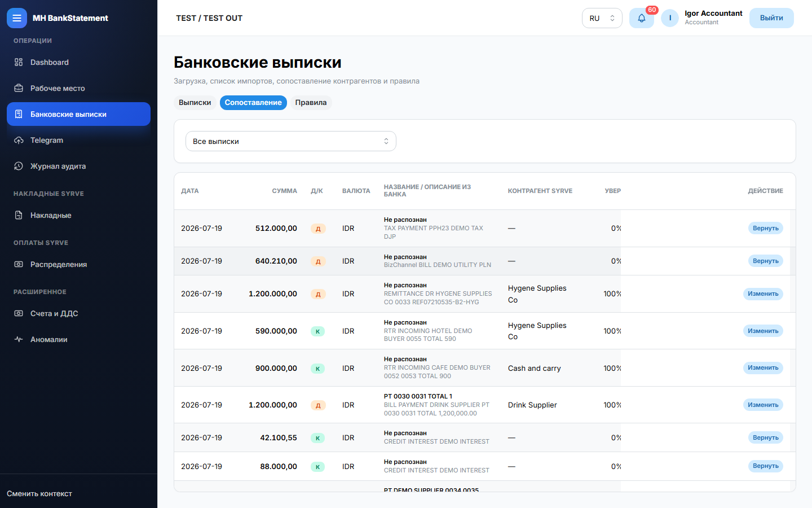Click Вернуть for TAX PAYMENT PPH23 row

[765, 228]
